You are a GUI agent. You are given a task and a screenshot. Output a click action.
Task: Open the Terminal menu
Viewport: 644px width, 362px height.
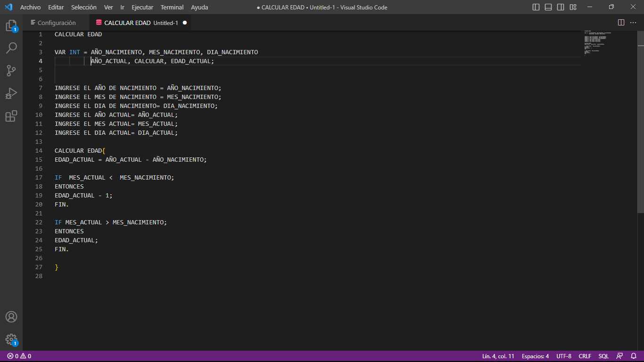172,7
